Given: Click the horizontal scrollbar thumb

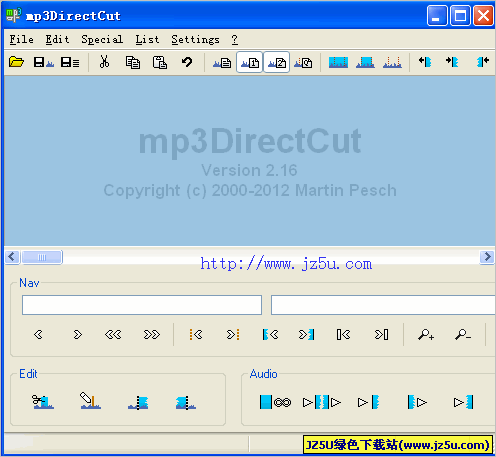Looking at the screenshot, I should (x=42, y=257).
